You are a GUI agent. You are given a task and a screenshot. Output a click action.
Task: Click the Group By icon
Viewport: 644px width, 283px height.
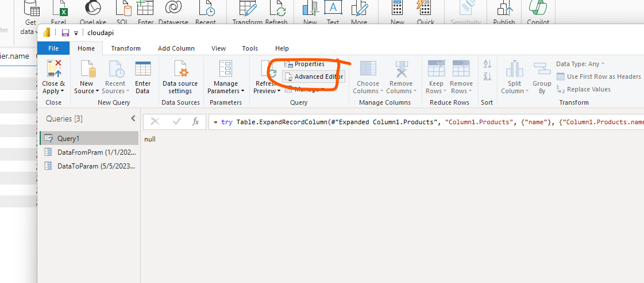point(542,70)
